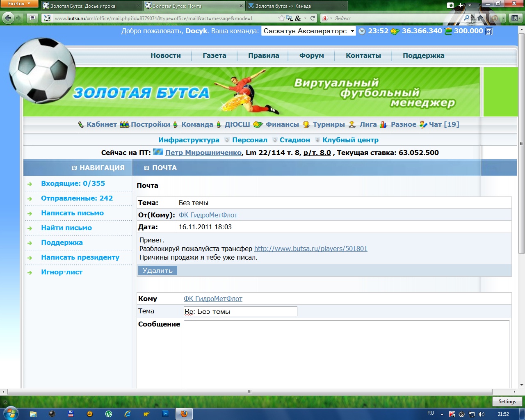Click into the Тема subject field
This screenshot has width=525, height=420.
click(x=240, y=312)
